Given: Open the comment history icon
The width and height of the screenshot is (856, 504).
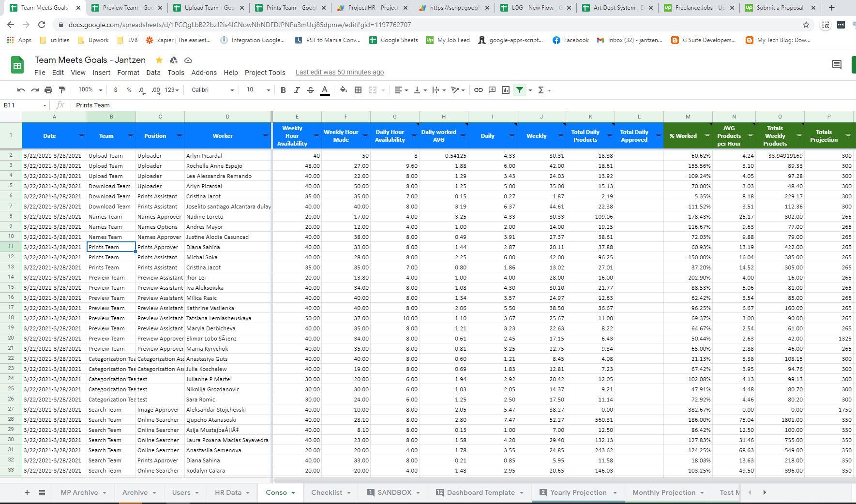Looking at the screenshot, I should pos(836,65).
